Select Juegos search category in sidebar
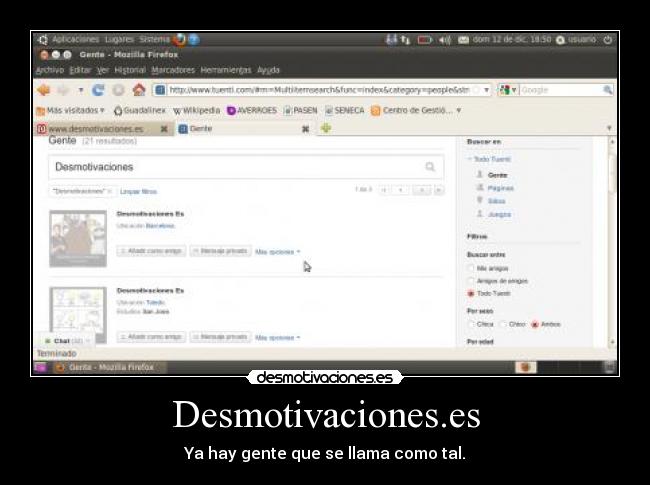 [x=499, y=214]
